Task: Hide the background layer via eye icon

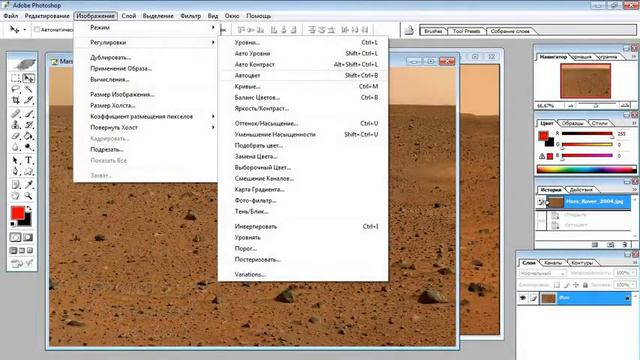Action: pos(522,298)
